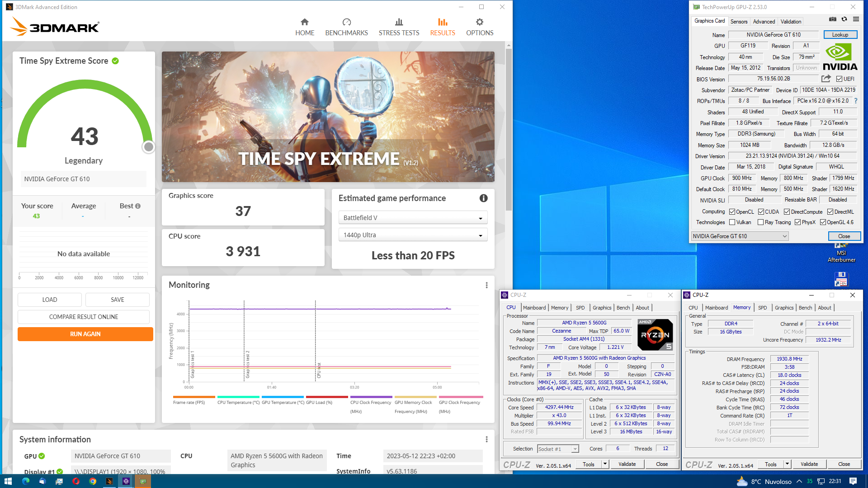Viewport: 868px width, 488px height.
Task: Switch to Sensors tab in GPU-Z
Action: [739, 22]
